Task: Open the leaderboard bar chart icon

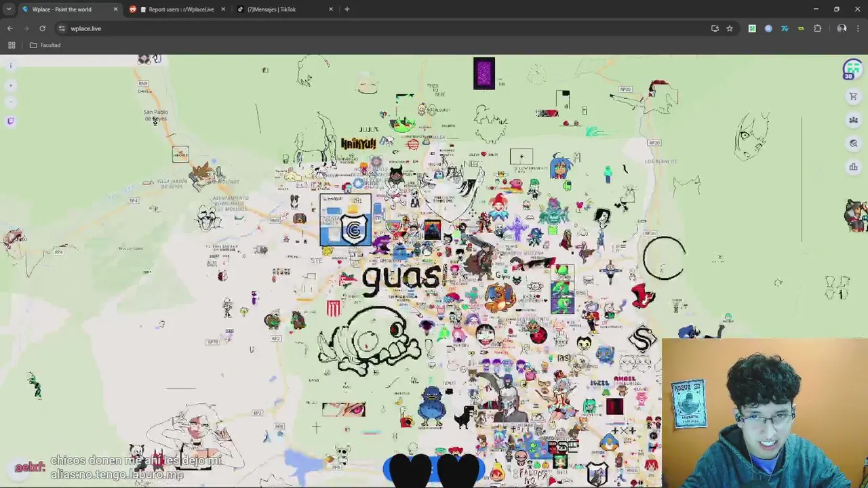Action: pos(853,167)
